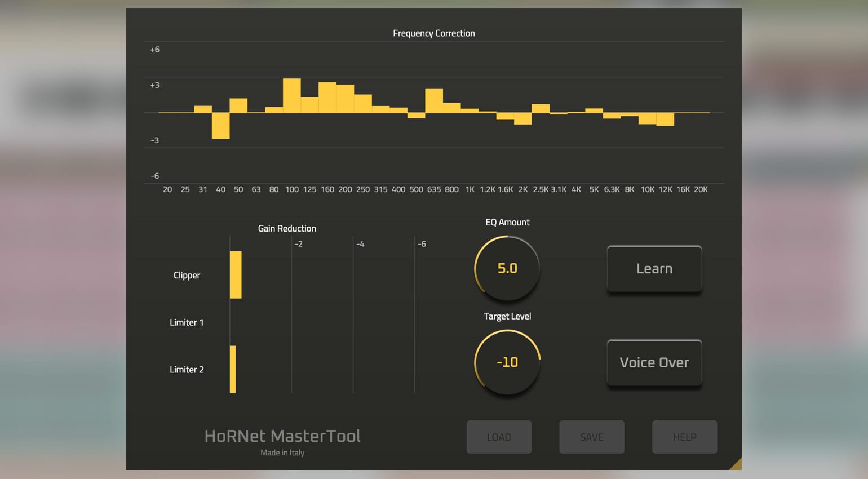Click the Frequency Correction title
This screenshot has height=479, width=868.
(434, 33)
